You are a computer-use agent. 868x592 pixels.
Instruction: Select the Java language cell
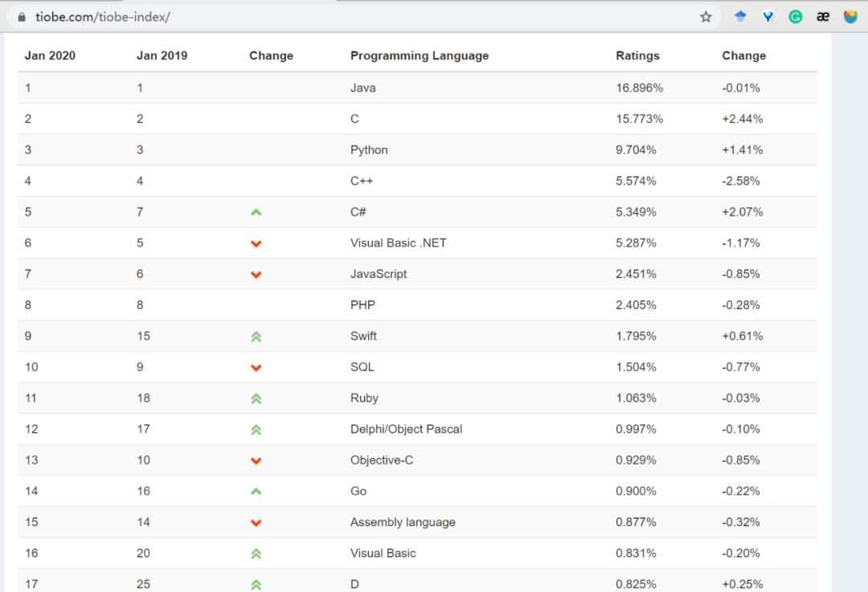[363, 88]
